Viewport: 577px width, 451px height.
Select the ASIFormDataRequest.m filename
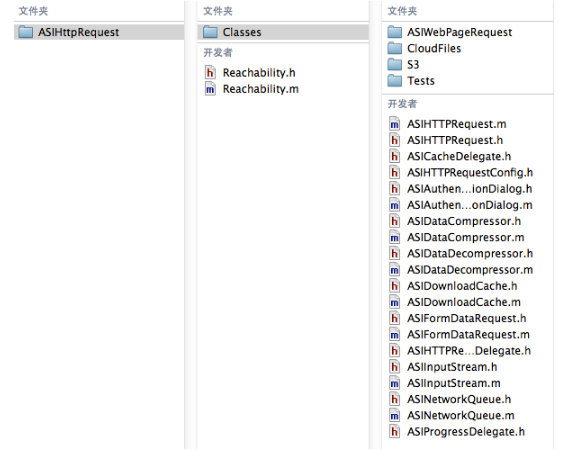point(468,335)
